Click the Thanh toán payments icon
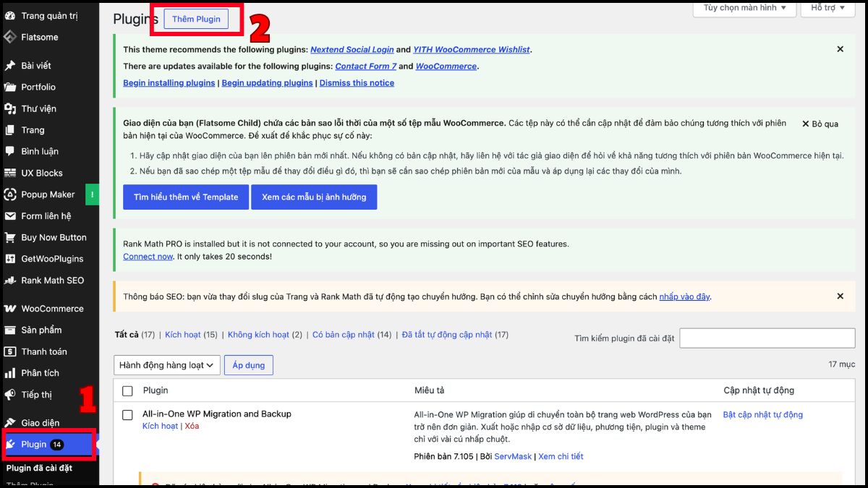This screenshot has width=868, height=488. [x=10, y=351]
